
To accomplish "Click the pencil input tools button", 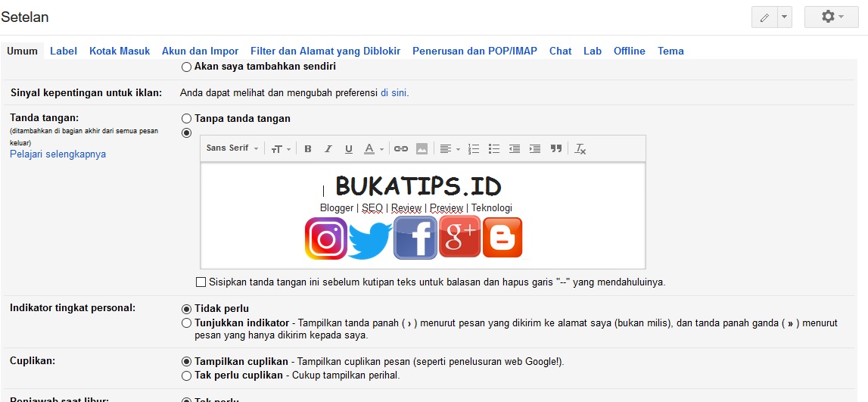I will 765,17.
